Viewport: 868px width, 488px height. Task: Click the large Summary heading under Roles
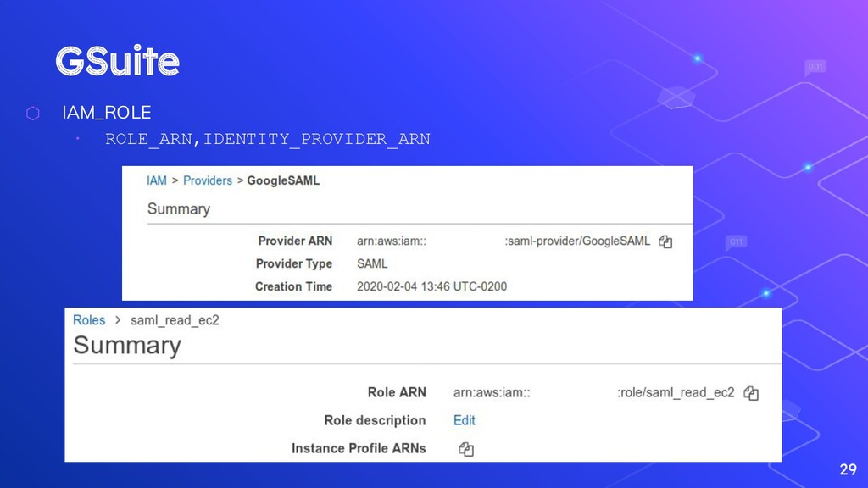[x=127, y=346]
